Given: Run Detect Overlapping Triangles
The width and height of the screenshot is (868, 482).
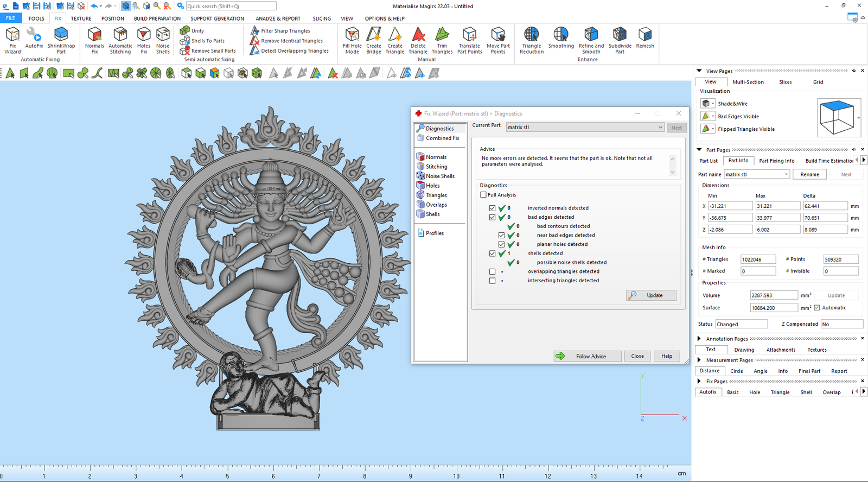Looking at the screenshot, I should click(290, 50).
